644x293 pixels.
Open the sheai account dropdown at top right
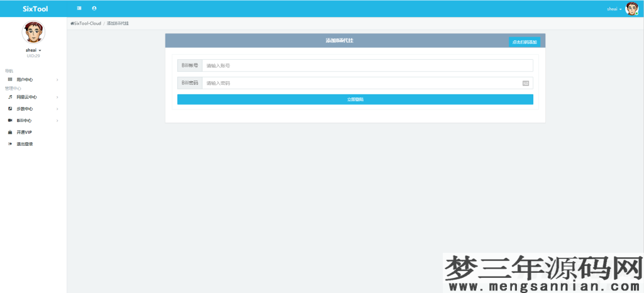614,9
